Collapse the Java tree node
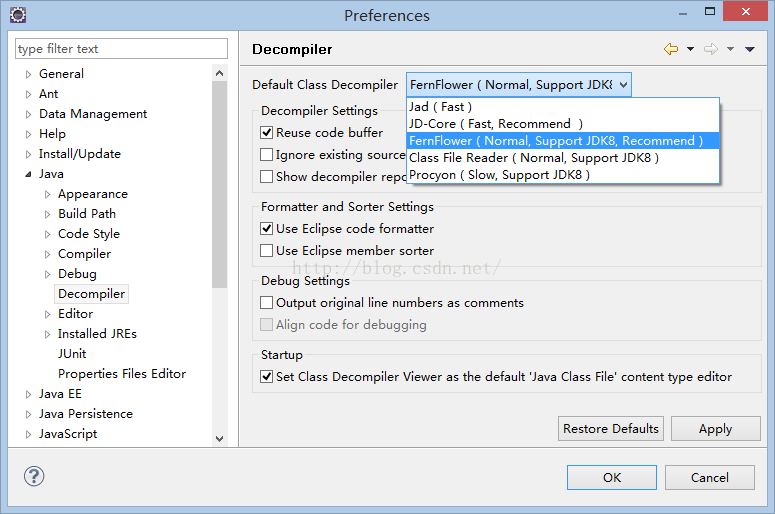 click(x=28, y=174)
